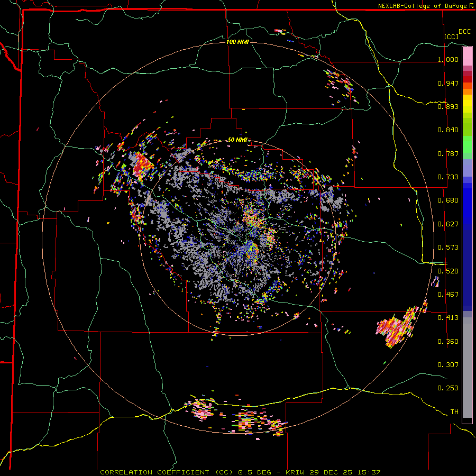Click the 0.680 legend value

pyautogui.click(x=448, y=200)
